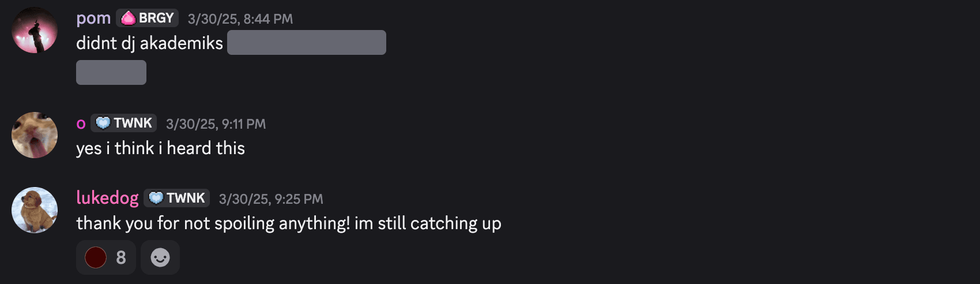The height and width of the screenshot is (284, 980).
Task: Click the TWNK tag beside user o
Action: pos(124,124)
